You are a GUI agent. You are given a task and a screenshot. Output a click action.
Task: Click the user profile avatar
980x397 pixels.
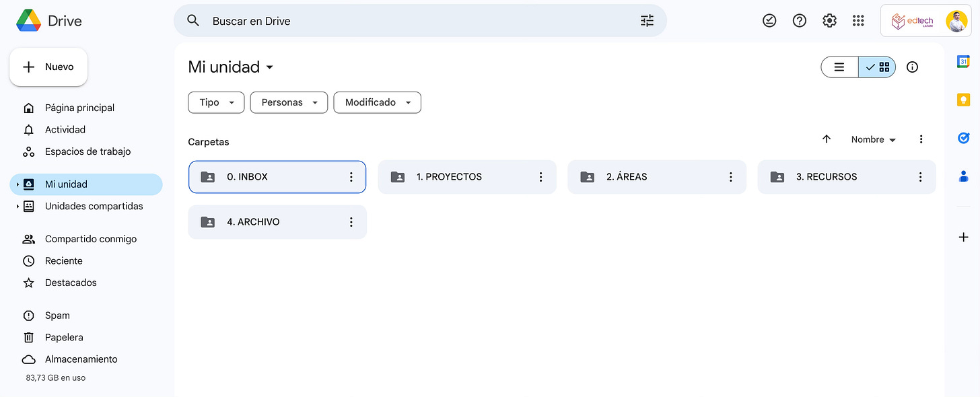tap(956, 22)
